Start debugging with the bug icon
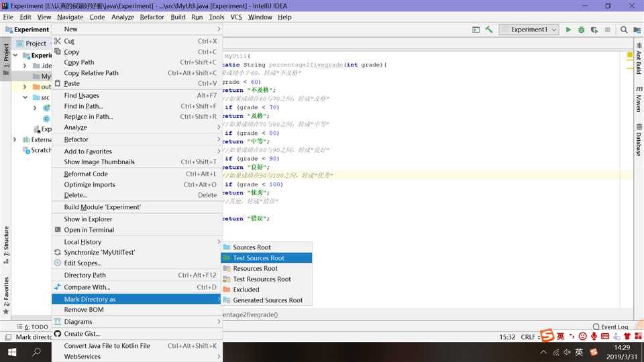Viewport: 644px width, 362px height. 581,29
